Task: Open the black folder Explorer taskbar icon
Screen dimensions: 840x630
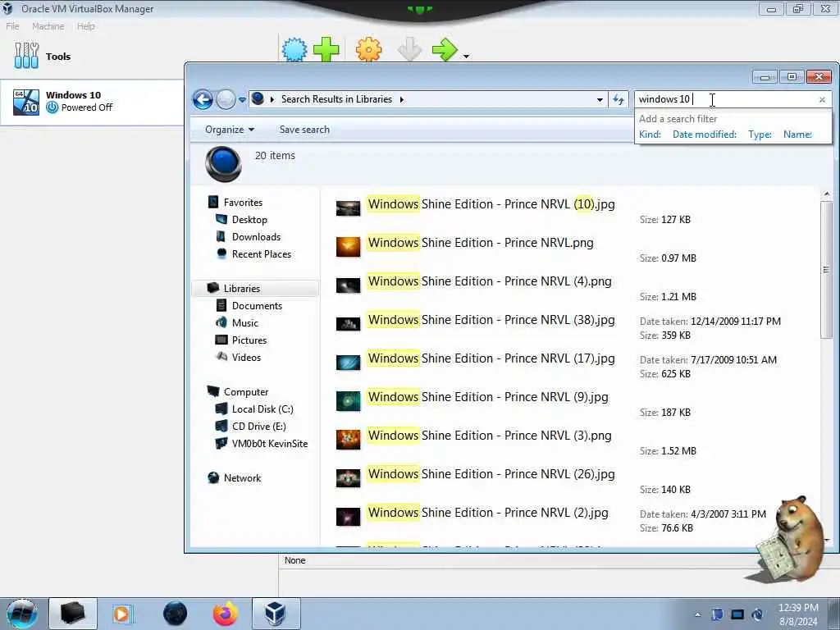Action: click(x=73, y=614)
